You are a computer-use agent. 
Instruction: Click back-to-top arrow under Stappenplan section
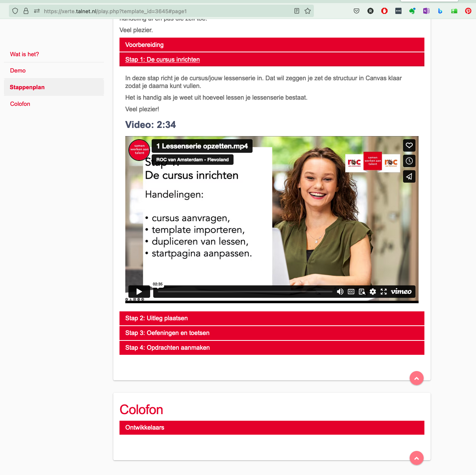[x=417, y=378]
